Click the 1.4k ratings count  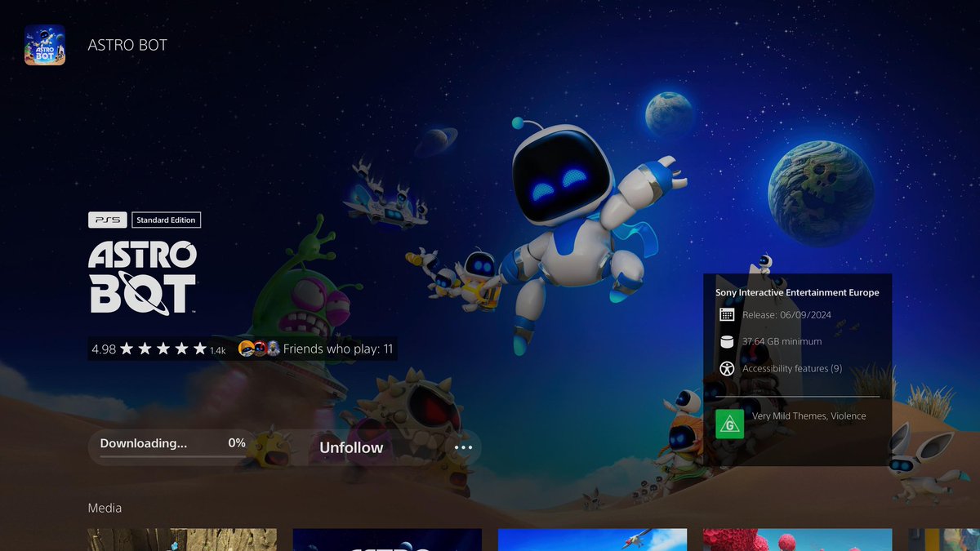coord(217,351)
